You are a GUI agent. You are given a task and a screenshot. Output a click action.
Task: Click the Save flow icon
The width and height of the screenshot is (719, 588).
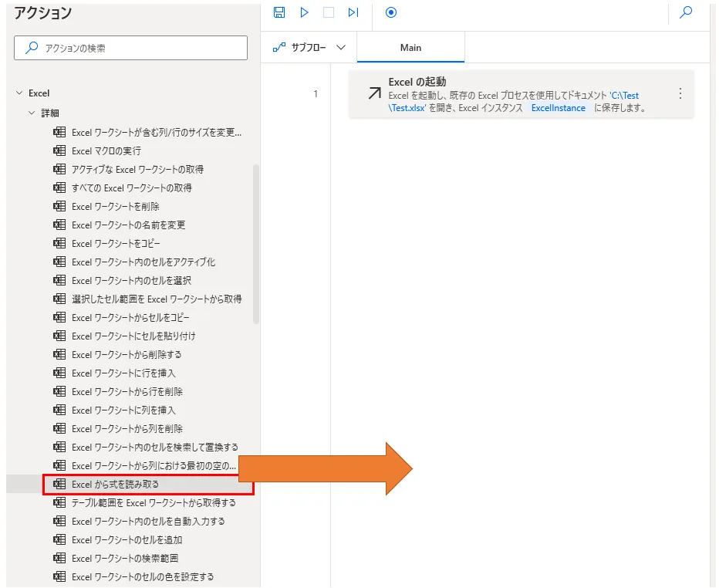pyautogui.click(x=279, y=12)
